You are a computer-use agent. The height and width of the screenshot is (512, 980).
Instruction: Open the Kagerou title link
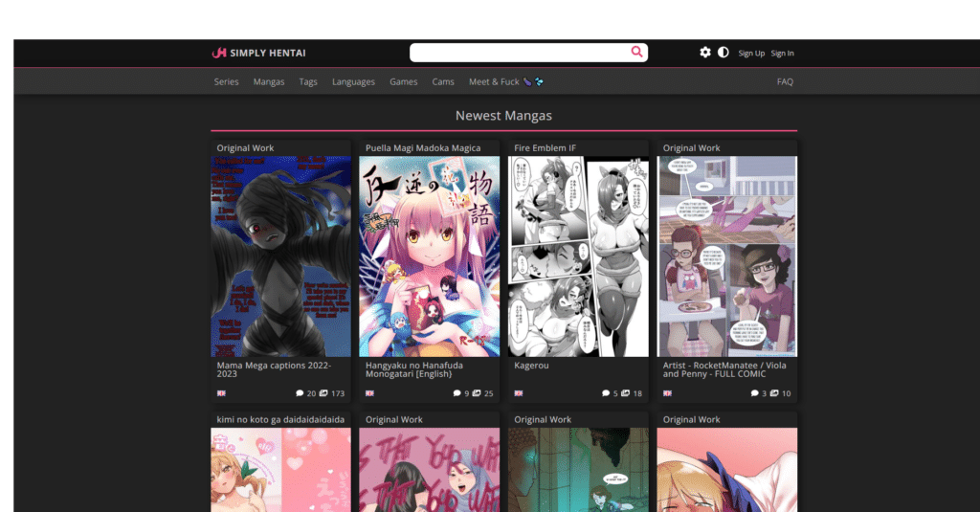531,365
